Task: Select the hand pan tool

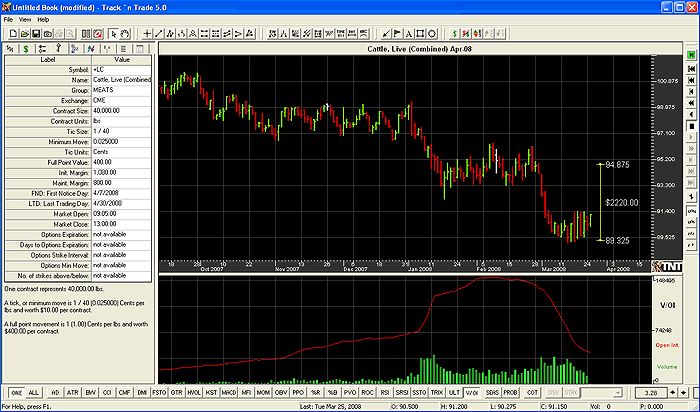Action: (125, 33)
